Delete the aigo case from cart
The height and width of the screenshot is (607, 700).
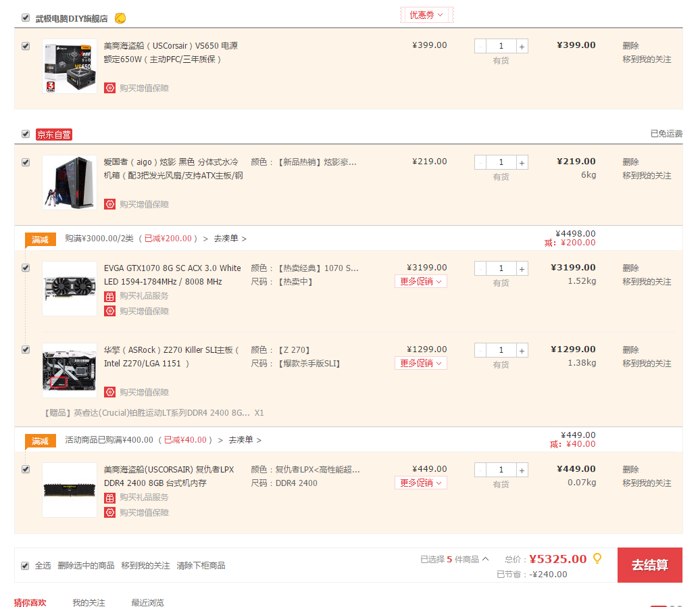coord(631,162)
